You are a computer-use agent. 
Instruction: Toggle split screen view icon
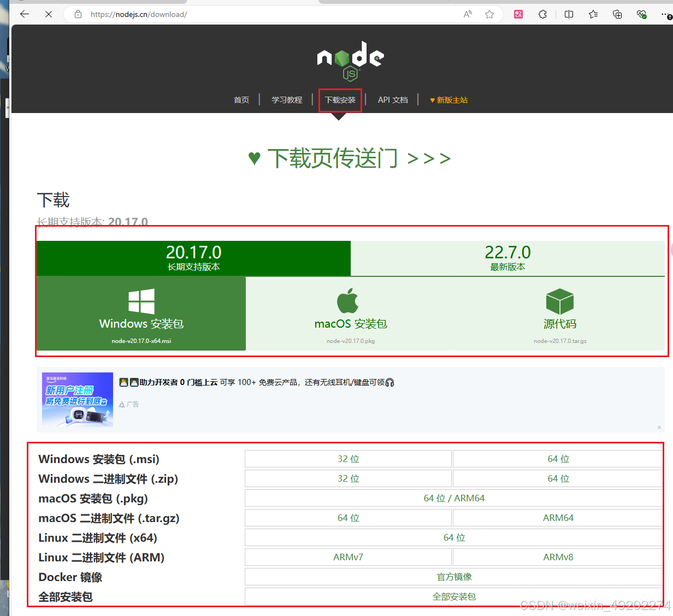tap(569, 14)
